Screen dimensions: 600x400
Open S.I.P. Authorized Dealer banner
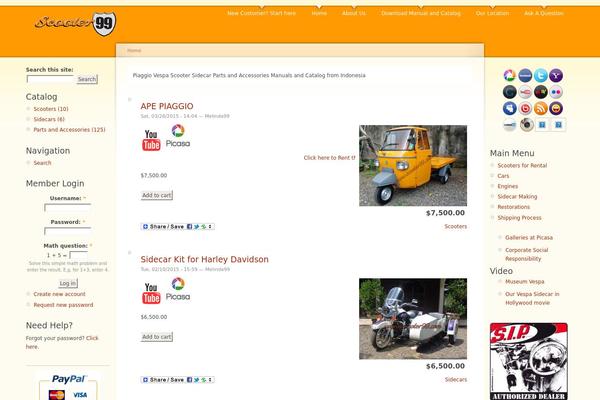pos(528,361)
